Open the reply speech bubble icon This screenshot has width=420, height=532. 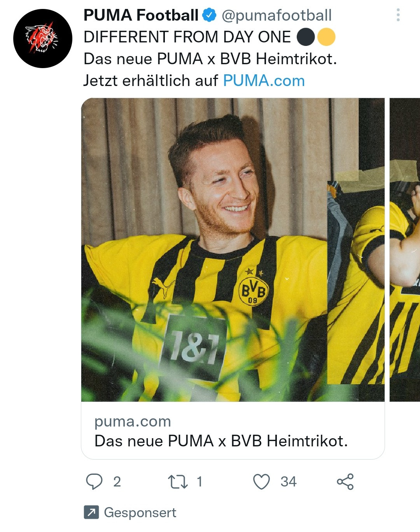[x=94, y=481]
